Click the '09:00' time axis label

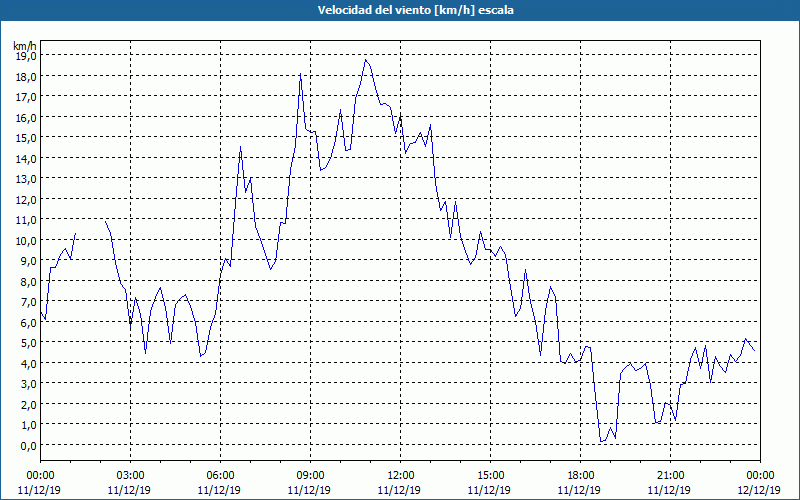click(x=310, y=476)
